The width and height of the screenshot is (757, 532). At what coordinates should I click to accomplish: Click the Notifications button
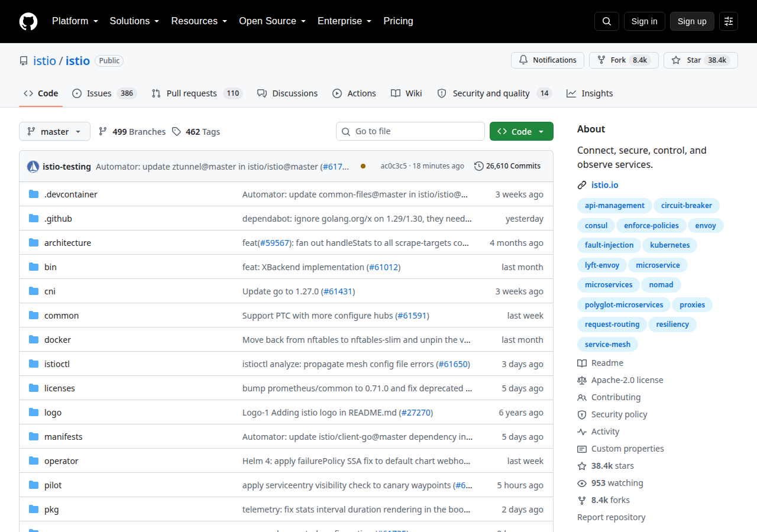(548, 60)
